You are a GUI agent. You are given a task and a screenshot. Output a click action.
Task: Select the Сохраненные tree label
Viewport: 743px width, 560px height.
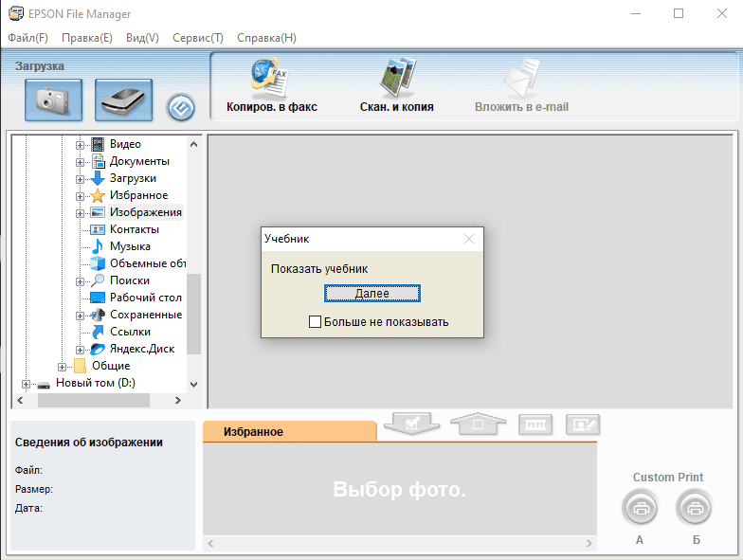coord(146,315)
